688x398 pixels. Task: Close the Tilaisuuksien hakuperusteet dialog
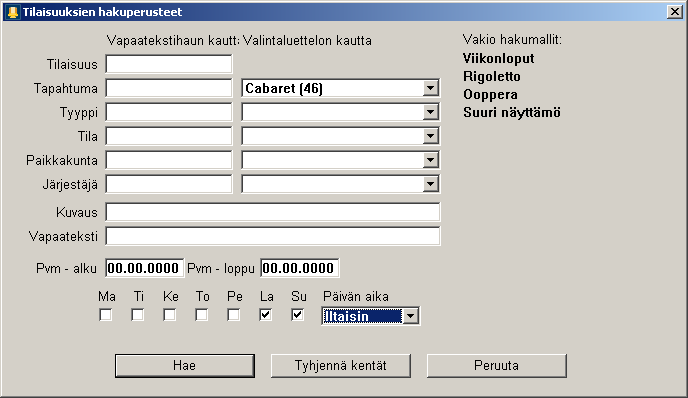click(x=674, y=12)
